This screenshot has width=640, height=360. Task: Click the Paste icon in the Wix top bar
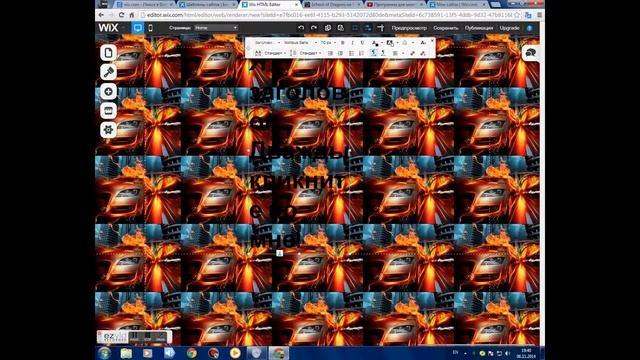340,28
